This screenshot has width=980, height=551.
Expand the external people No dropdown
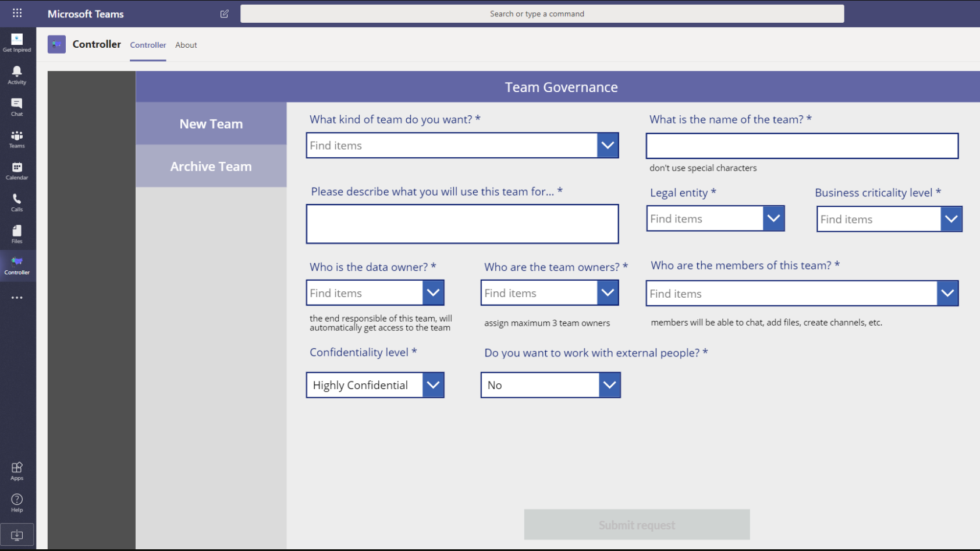click(609, 385)
